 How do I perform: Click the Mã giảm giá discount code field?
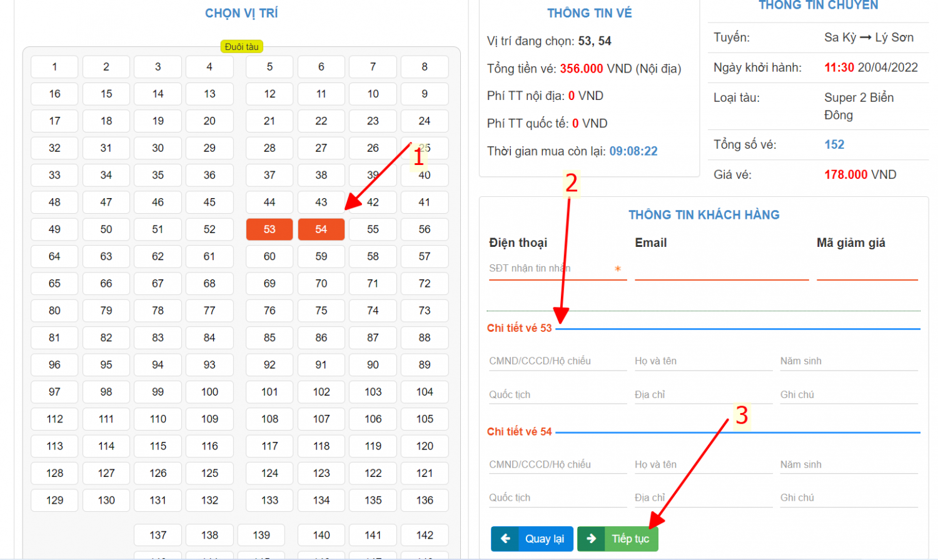(867, 269)
